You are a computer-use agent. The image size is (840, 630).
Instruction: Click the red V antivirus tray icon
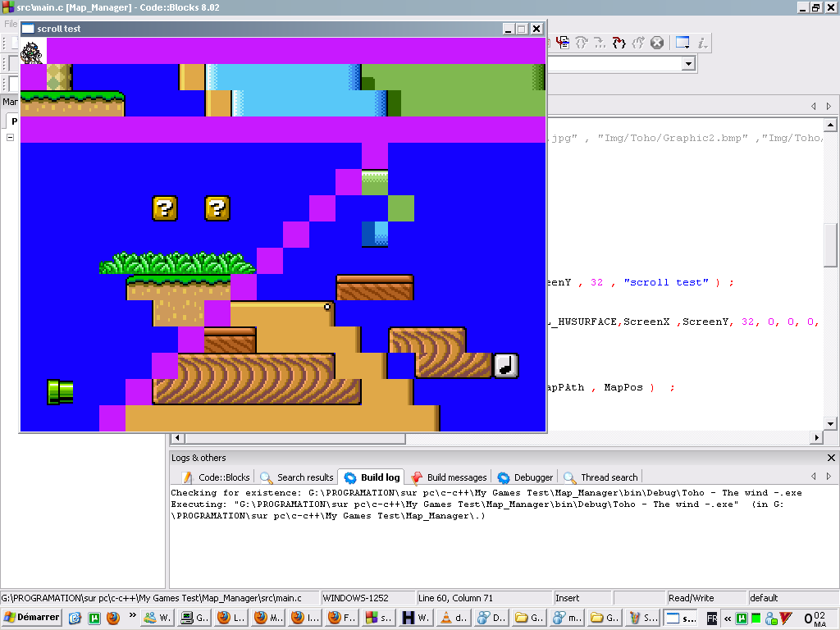(x=786, y=619)
